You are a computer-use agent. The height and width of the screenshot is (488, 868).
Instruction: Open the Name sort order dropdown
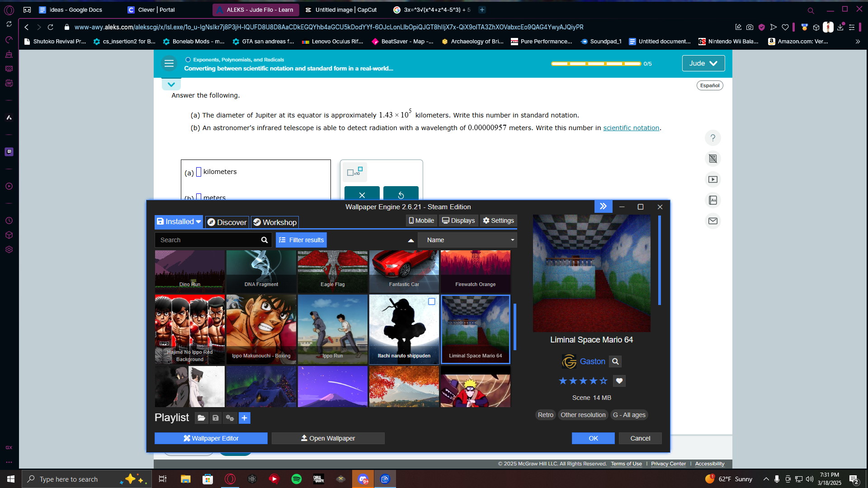click(467, 240)
